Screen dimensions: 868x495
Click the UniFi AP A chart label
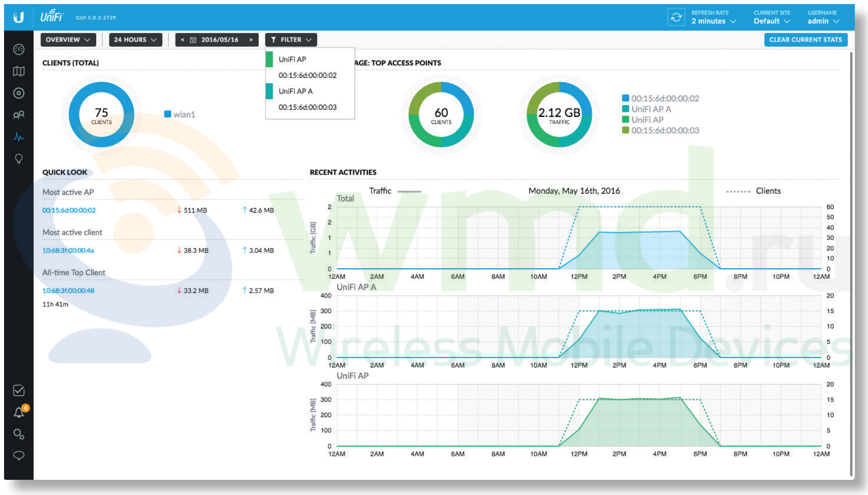(x=356, y=287)
